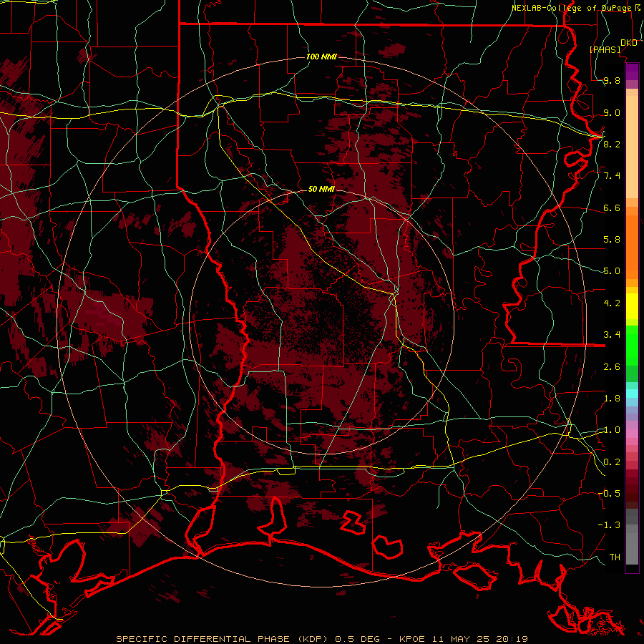Click the 9.0 value on the color scale
This screenshot has width=644, height=644.
coord(612,112)
